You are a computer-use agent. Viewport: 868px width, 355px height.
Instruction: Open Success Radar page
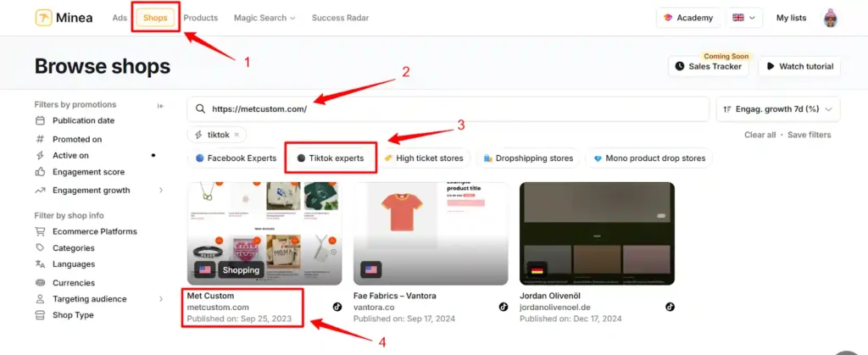(x=341, y=18)
